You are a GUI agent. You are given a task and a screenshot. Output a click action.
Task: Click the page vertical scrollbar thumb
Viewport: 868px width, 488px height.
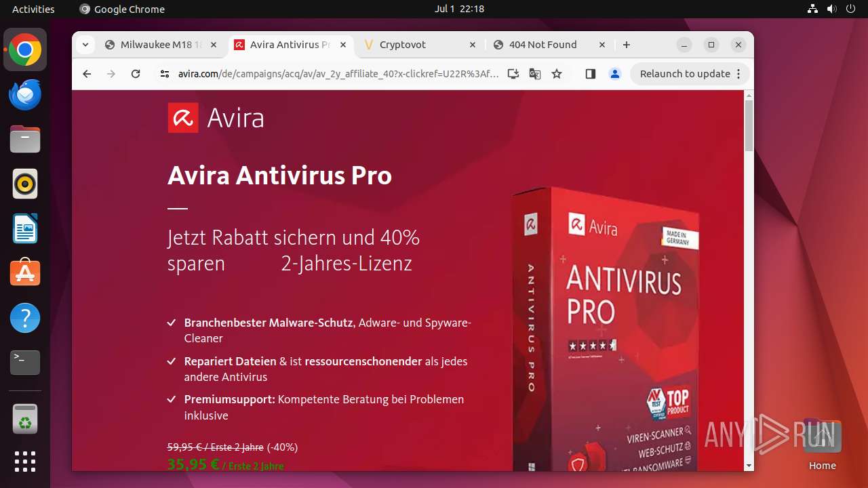(749, 125)
